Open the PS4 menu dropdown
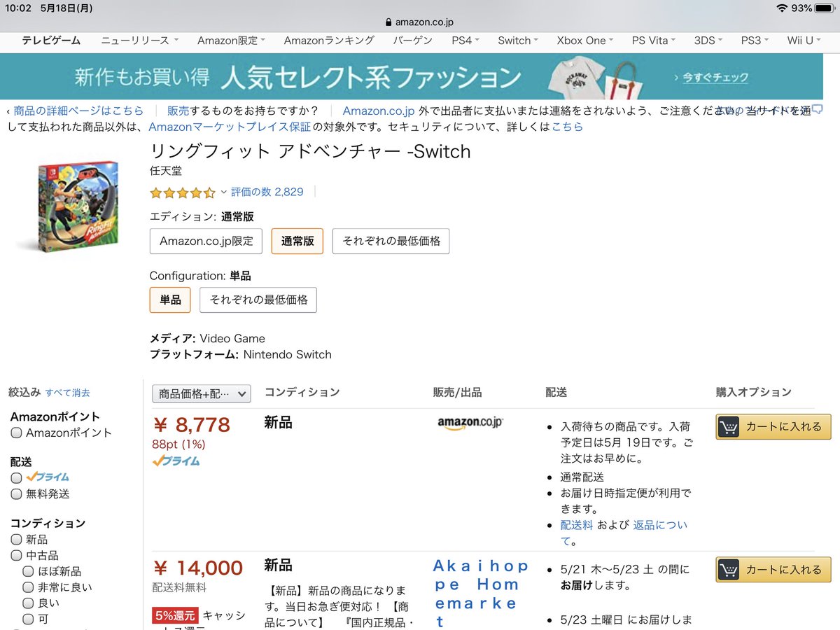The image size is (840, 630). tap(465, 41)
